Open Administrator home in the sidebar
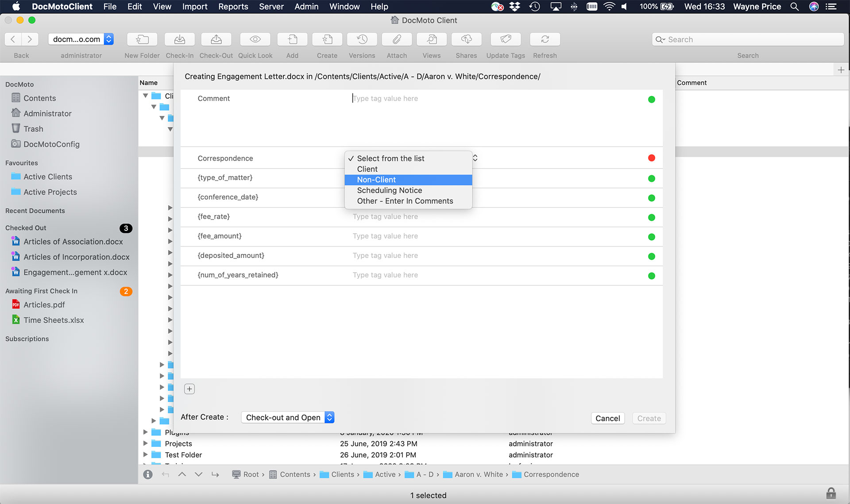The image size is (850, 504). [42, 113]
